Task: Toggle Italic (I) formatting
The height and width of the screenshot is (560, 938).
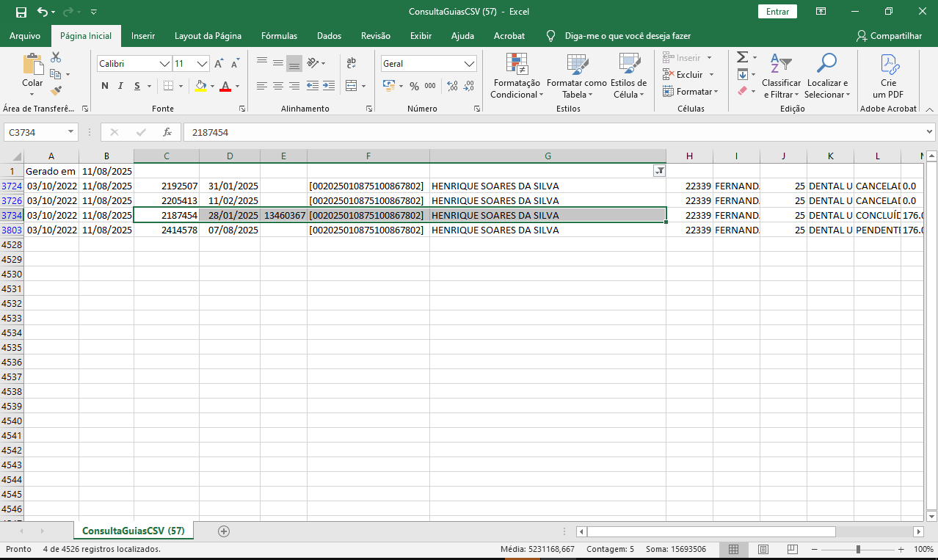Action: (x=121, y=86)
